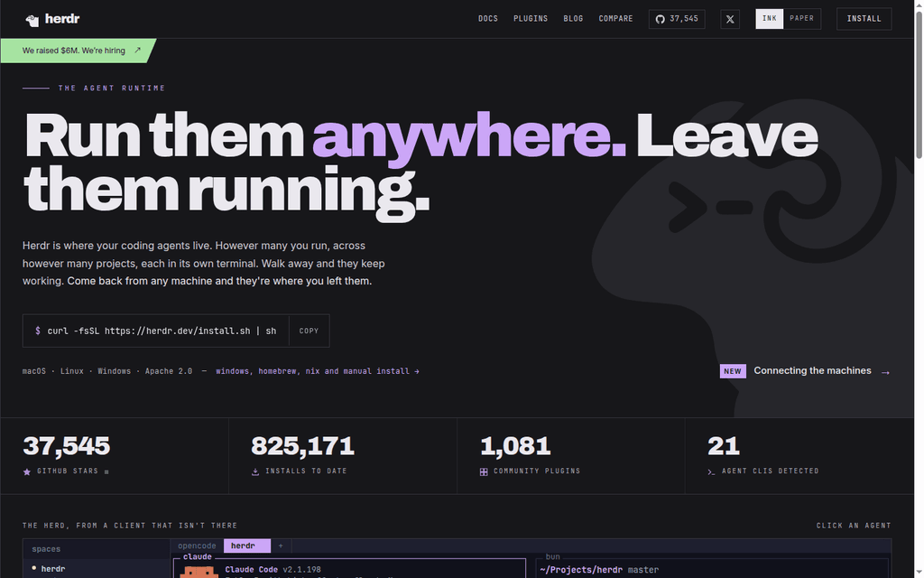Click the 37,545 stars statistic
The image size is (924, 578).
pos(66,446)
